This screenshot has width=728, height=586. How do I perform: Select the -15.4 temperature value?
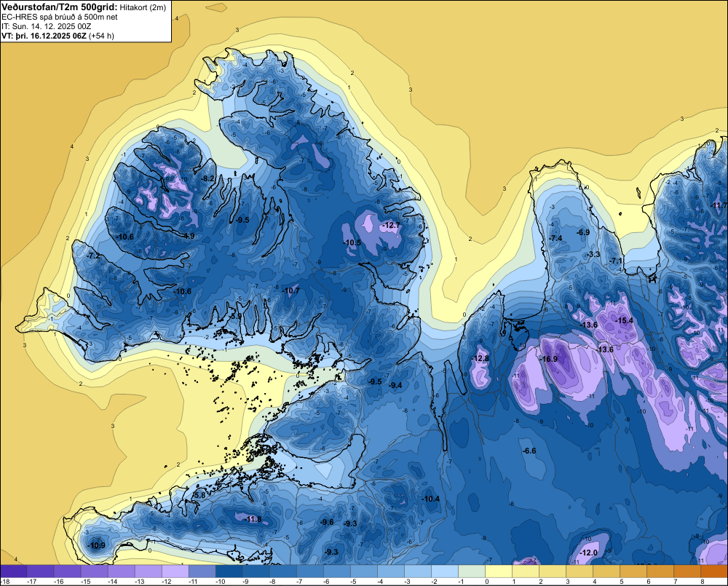click(x=625, y=320)
